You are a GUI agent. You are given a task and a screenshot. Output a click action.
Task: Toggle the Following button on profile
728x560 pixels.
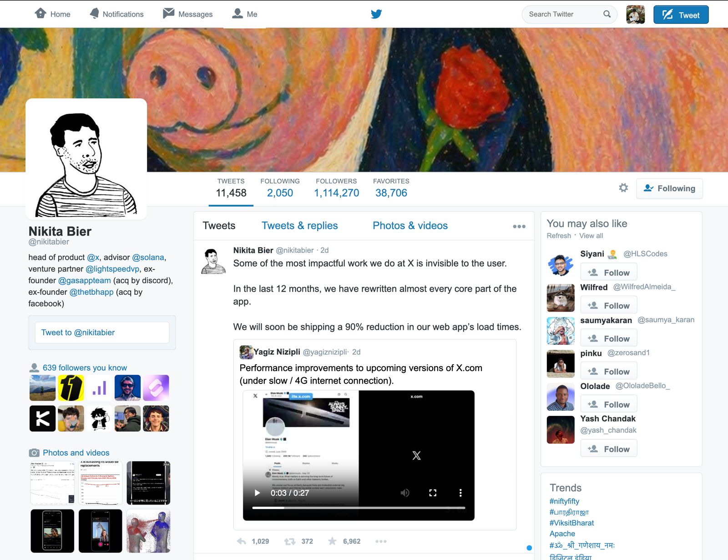click(669, 188)
